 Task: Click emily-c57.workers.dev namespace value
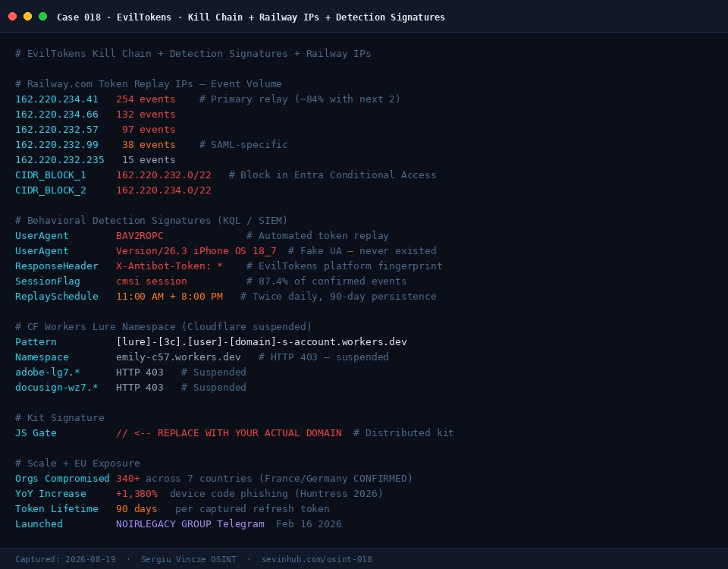[x=178, y=357]
